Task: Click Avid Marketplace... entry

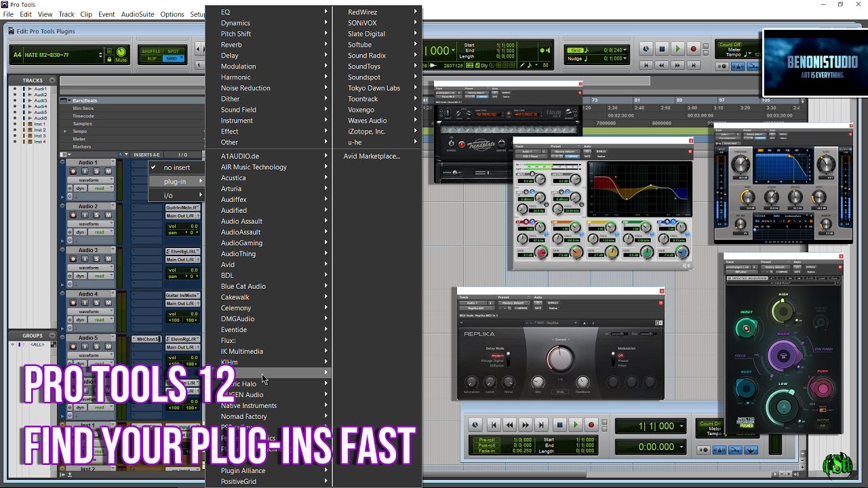Action: 372,156
